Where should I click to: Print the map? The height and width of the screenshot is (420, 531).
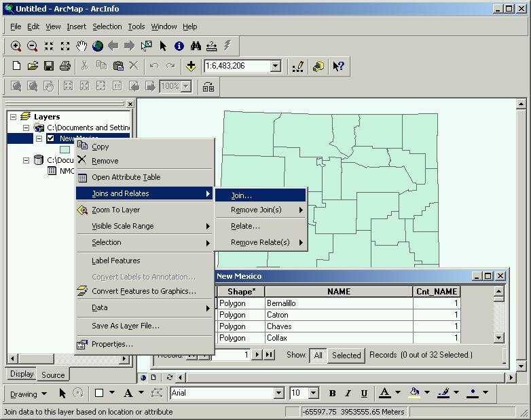[x=65, y=66]
